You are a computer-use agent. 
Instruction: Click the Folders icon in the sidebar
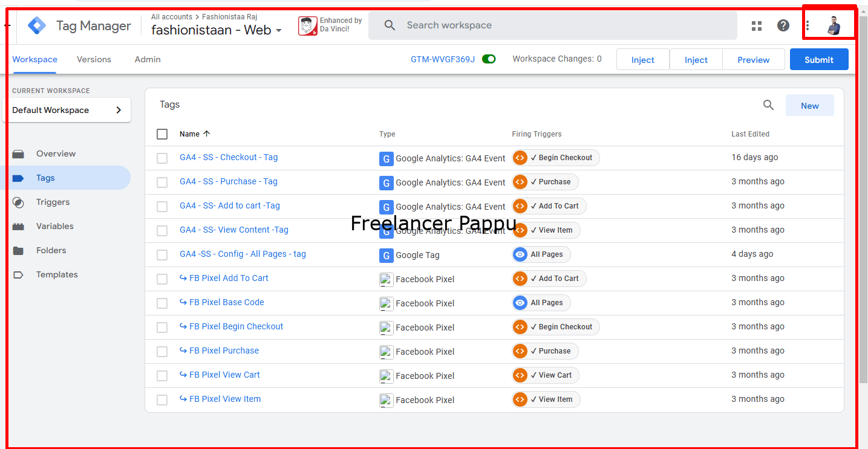(18, 251)
